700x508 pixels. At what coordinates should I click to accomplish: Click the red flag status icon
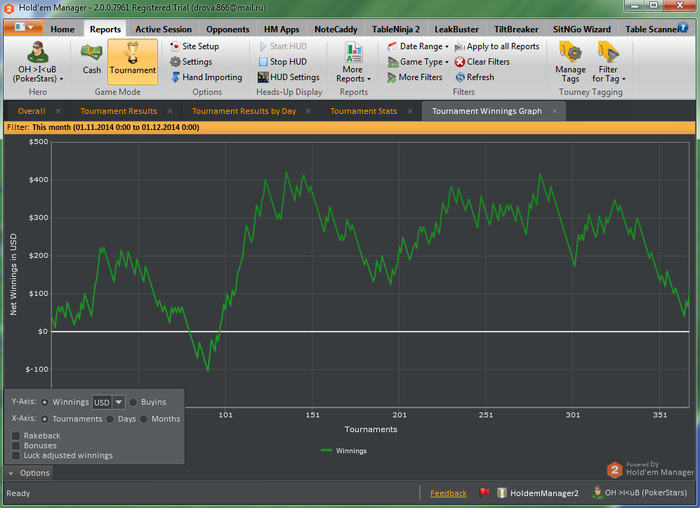point(484,492)
